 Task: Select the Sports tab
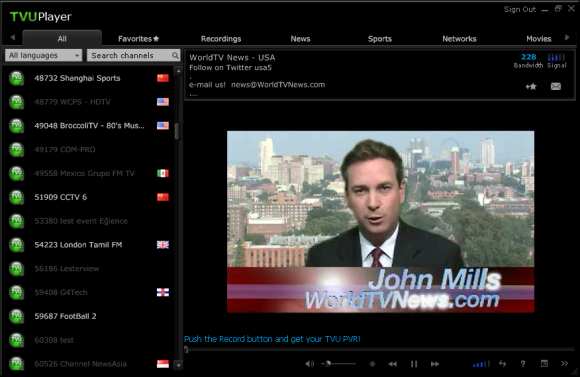point(380,38)
